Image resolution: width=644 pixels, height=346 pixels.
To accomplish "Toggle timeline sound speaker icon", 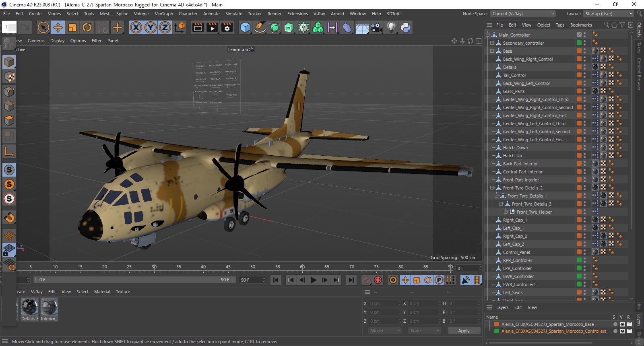I will coord(466,280).
